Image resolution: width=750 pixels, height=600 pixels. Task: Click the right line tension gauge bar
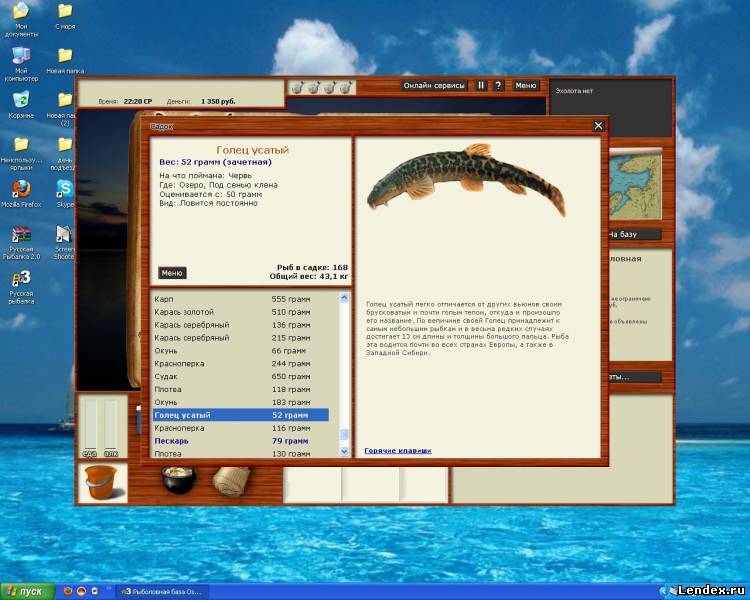click(110, 425)
